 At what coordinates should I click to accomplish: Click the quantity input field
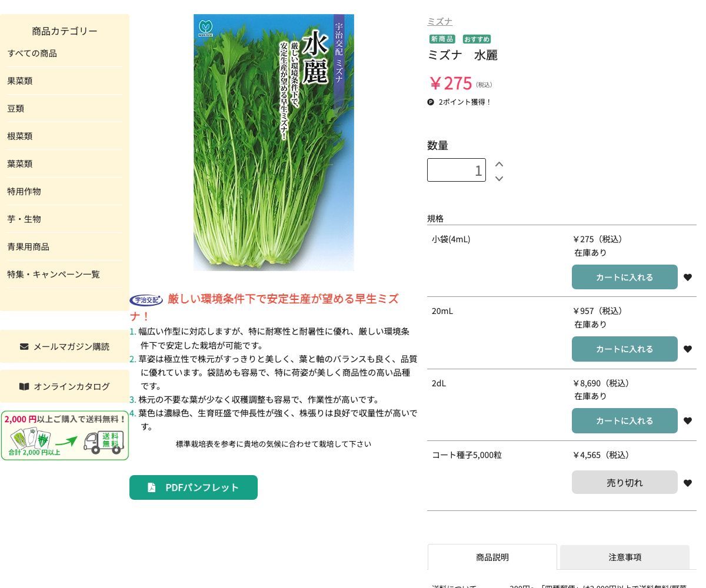pyautogui.click(x=456, y=170)
